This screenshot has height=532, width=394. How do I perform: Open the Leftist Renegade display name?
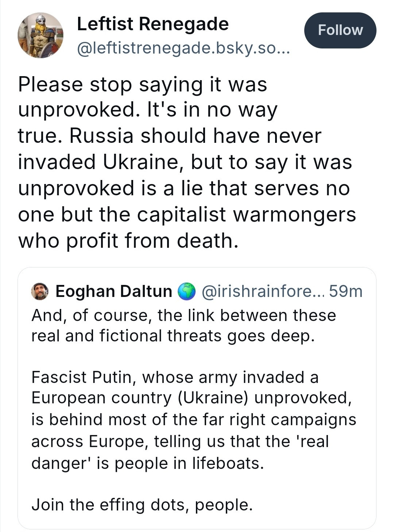(153, 24)
